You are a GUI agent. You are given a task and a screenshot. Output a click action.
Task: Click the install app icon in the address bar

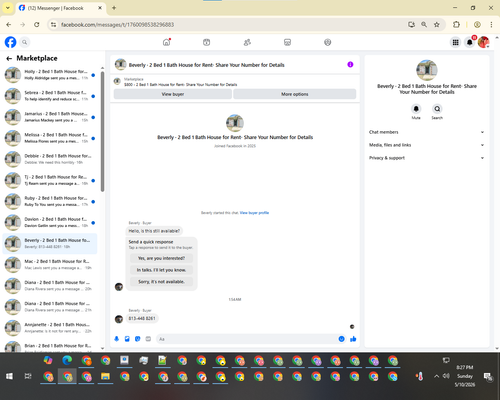pyautogui.click(x=411, y=24)
